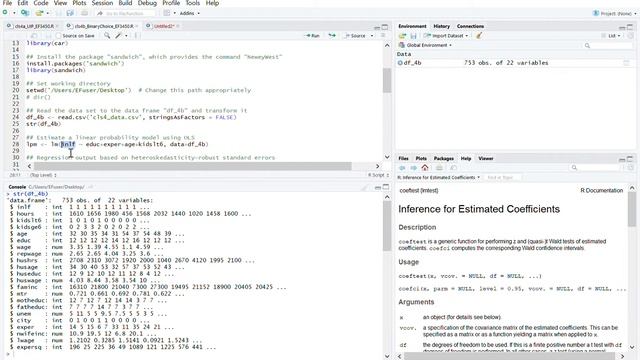Open the Session menu

[x=102, y=3]
